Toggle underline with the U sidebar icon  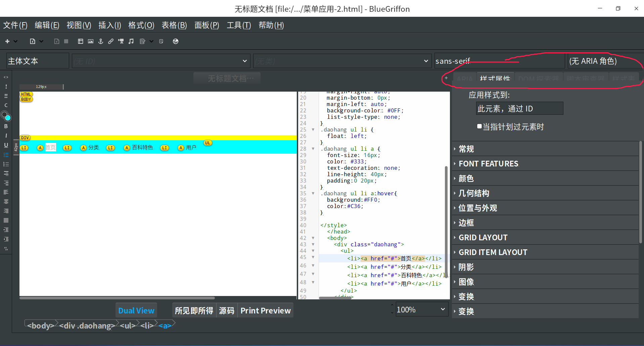point(6,145)
